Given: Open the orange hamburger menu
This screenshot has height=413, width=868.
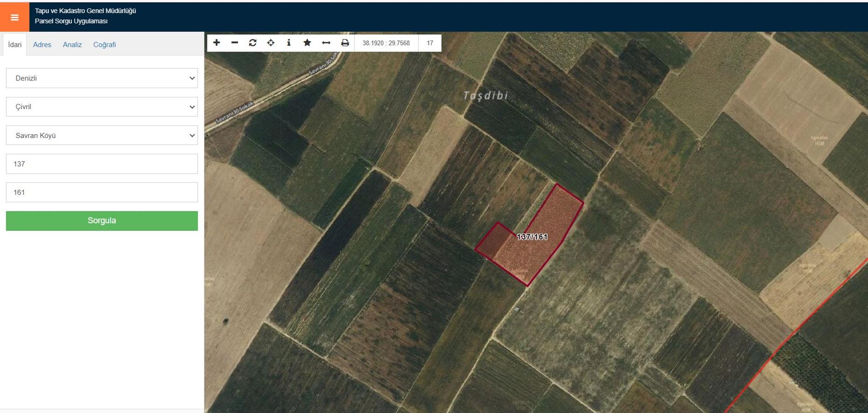Looking at the screenshot, I should pos(14,17).
